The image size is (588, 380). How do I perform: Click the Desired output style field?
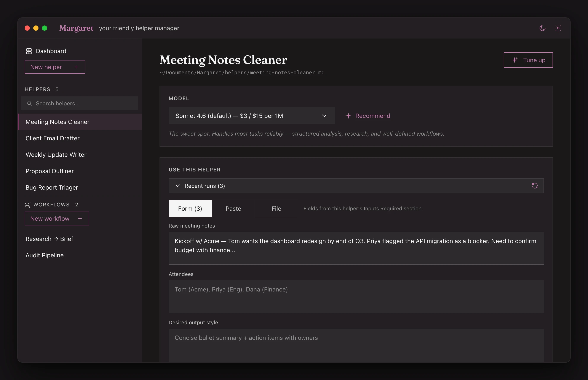tap(356, 345)
